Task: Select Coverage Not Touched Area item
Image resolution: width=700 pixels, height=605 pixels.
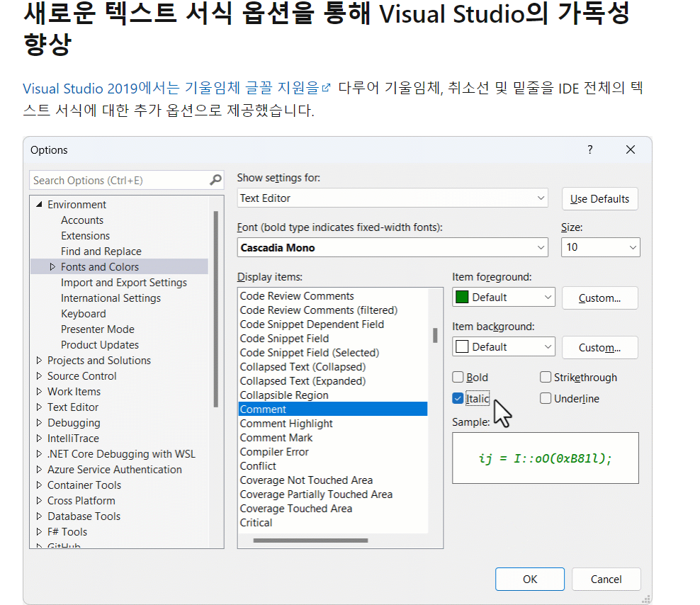Action: click(x=306, y=480)
